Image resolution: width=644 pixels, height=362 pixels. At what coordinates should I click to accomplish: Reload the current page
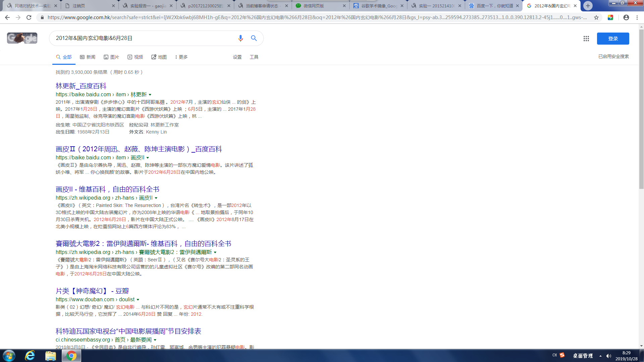point(29,17)
